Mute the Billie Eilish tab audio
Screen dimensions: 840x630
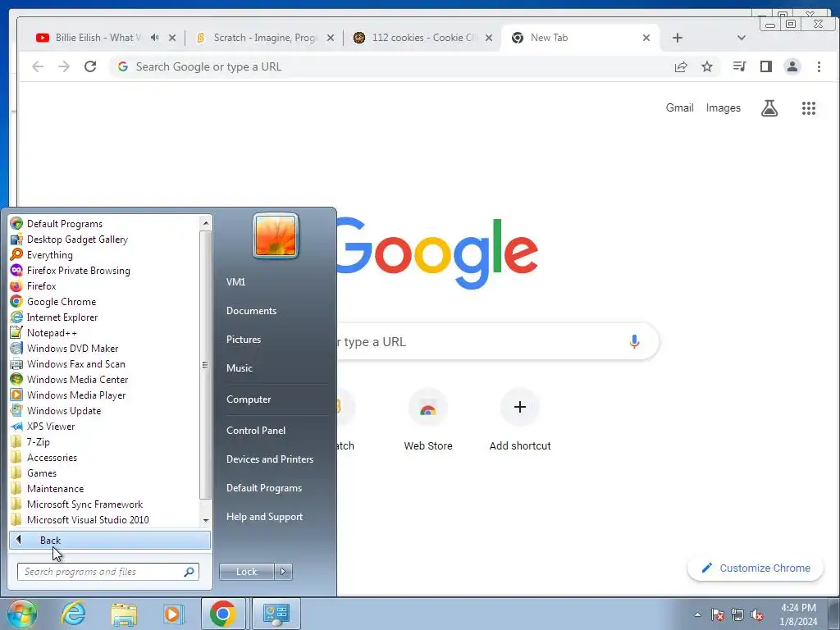[155, 38]
